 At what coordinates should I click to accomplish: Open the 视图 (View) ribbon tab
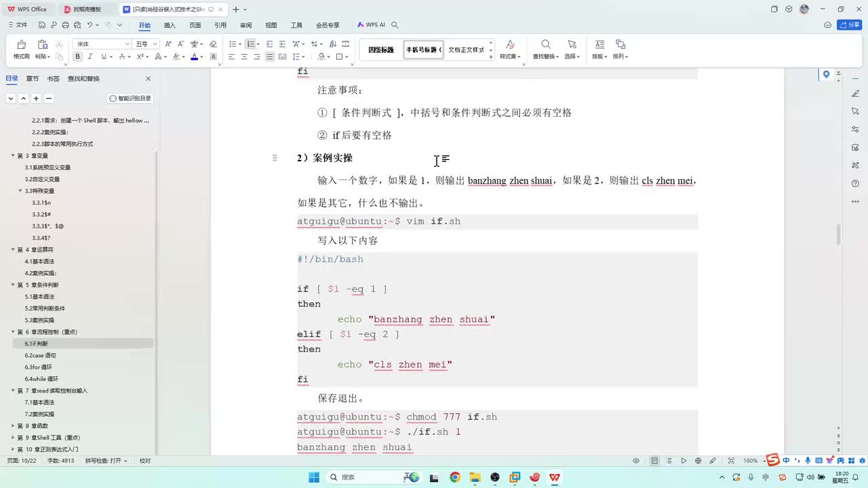coord(271,25)
